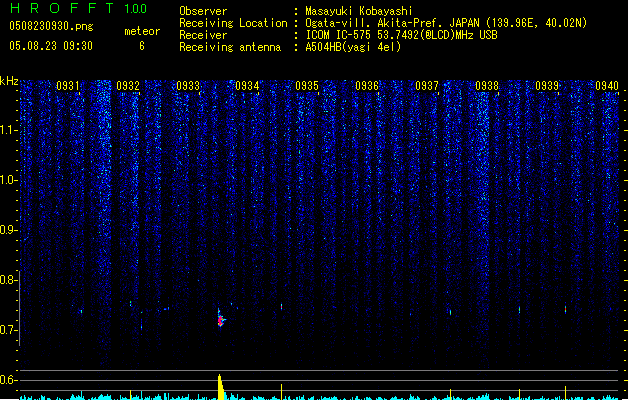Screen dimensions: 629x400
Task: Click the A504HB(yagi 4el) antenna text
Action: tap(353, 47)
